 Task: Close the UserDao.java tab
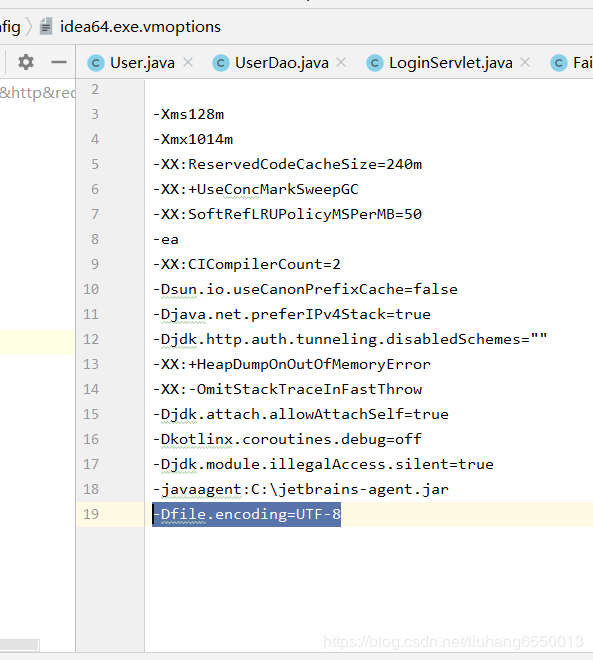[x=341, y=62]
